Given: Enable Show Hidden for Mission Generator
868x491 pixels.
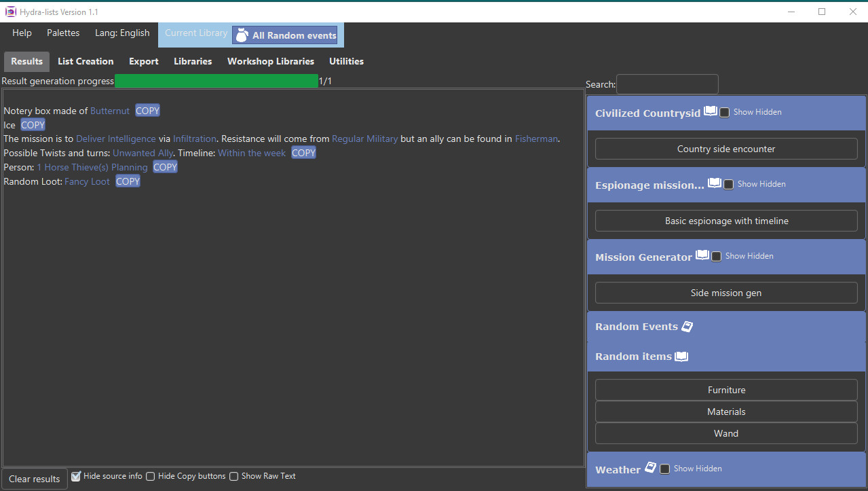Looking at the screenshot, I should tap(716, 256).
